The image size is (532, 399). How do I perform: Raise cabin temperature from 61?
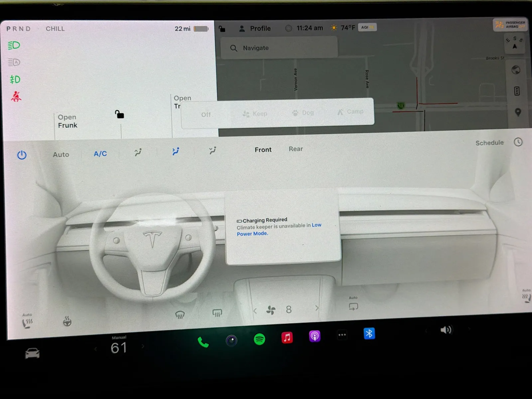(x=143, y=346)
